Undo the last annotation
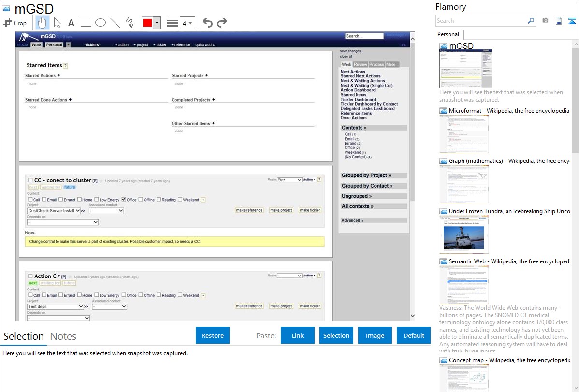The width and height of the screenshot is (579, 392). [x=207, y=23]
